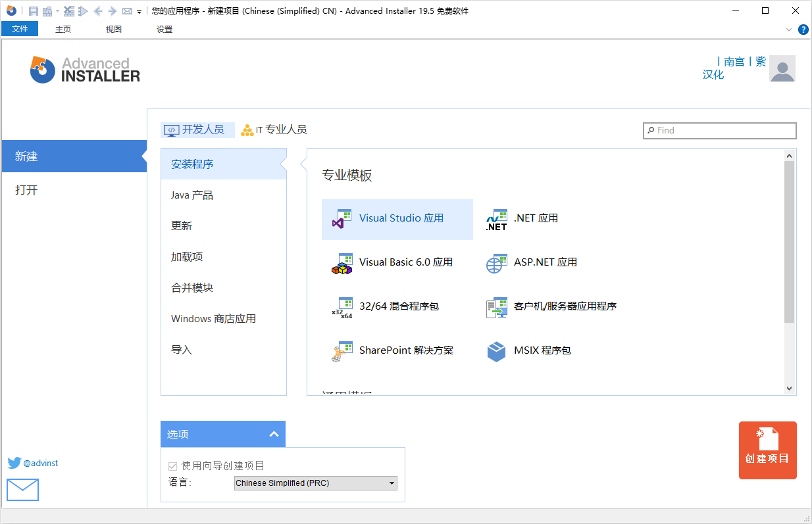This screenshot has height=524, width=812.
Task: Click the template list scroll-up arrow
Action: click(790, 155)
